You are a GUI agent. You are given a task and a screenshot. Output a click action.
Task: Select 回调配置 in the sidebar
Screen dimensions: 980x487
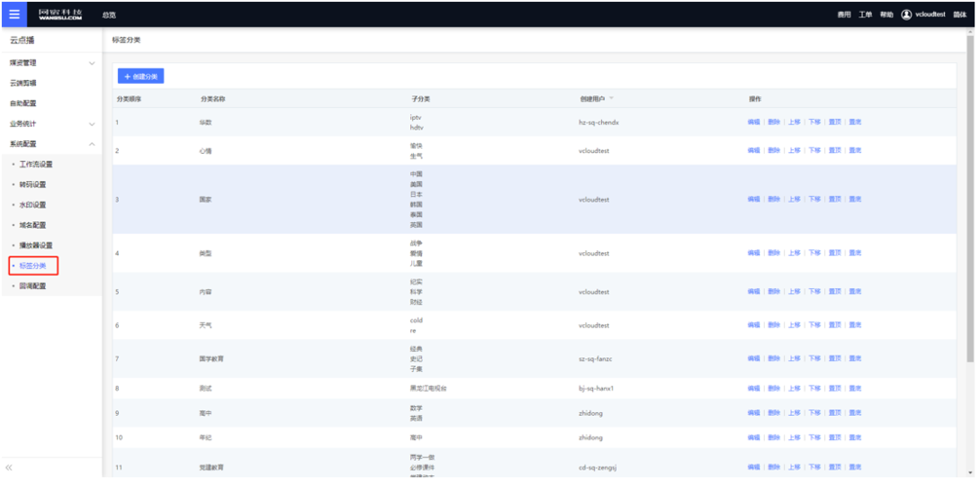tap(33, 286)
